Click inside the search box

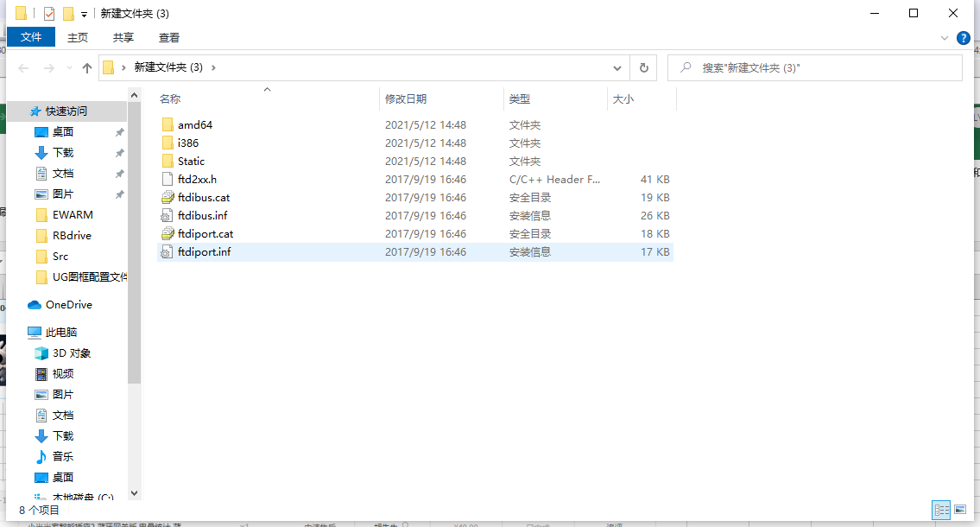pyautogui.click(x=812, y=67)
